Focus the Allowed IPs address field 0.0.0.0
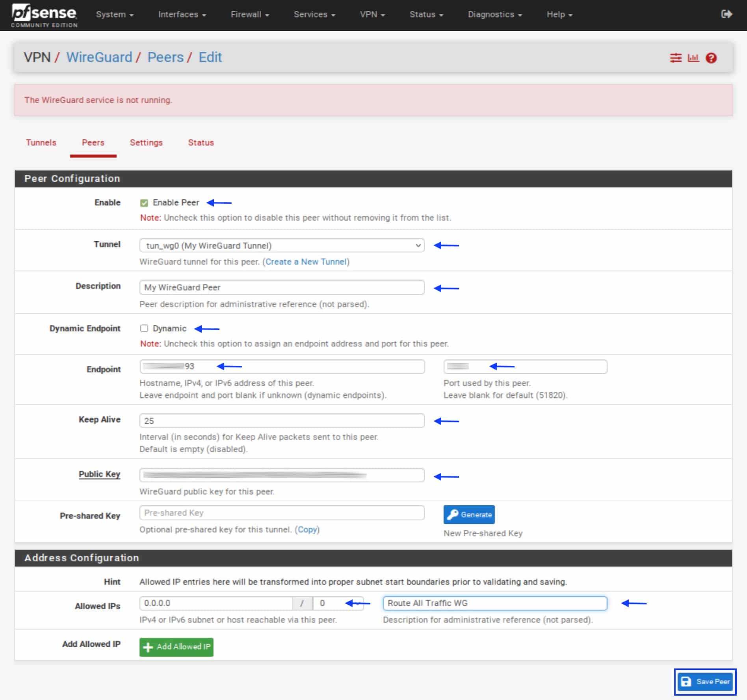The width and height of the screenshot is (747, 700). (216, 603)
